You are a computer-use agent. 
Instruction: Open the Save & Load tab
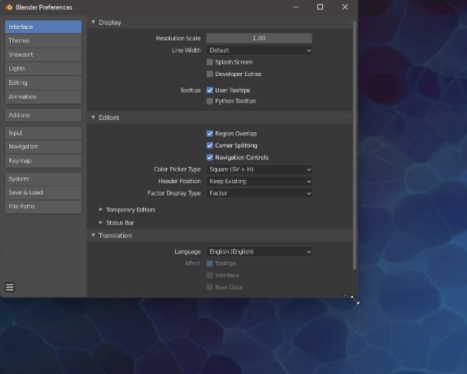click(x=43, y=193)
